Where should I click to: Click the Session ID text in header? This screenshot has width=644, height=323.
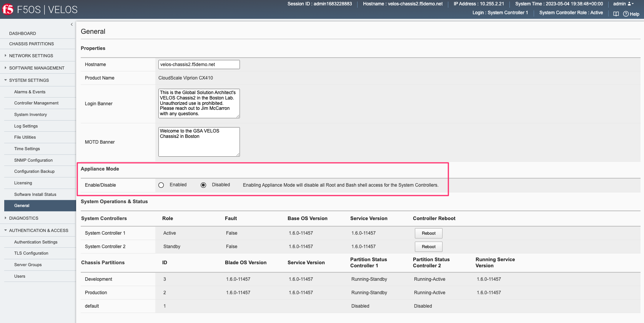(320, 4)
